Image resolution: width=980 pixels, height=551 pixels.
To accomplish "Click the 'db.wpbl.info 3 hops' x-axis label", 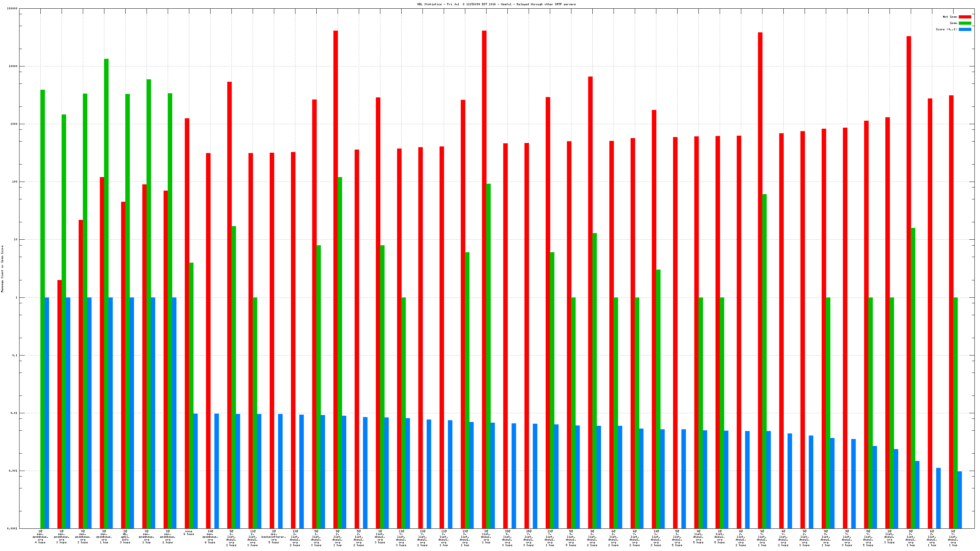I will pos(125,536).
